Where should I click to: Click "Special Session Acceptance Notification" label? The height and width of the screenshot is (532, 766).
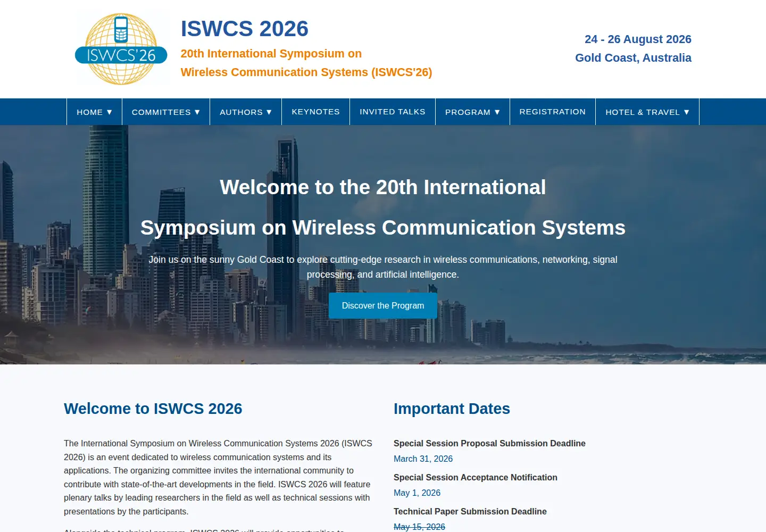pyautogui.click(x=476, y=477)
